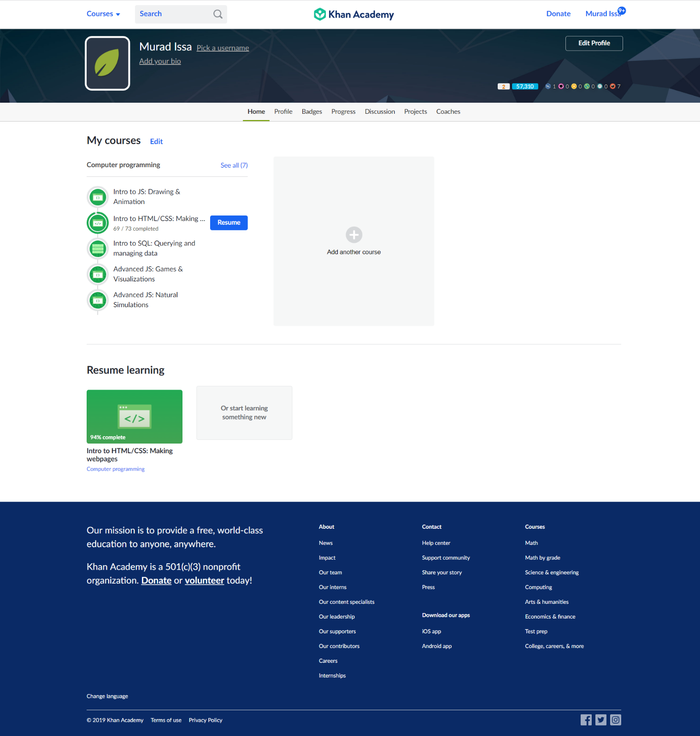Open the Murad Issa account menu
This screenshot has height=736, width=700.
coord(602,14)
